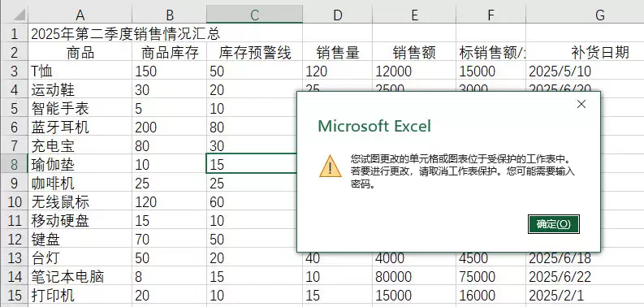Click the 移动硬盘 cell
This screenshot has height=307, width=644.
[80, 221]
